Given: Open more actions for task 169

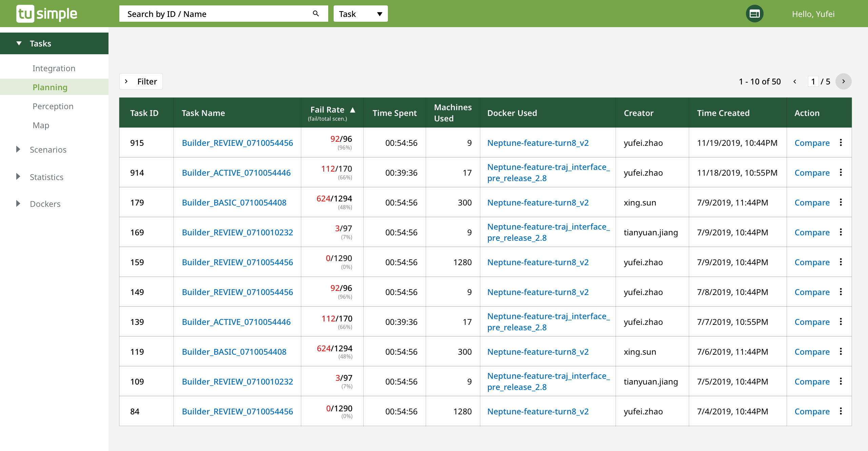Looking at the screenshot, I should point(841,232).
